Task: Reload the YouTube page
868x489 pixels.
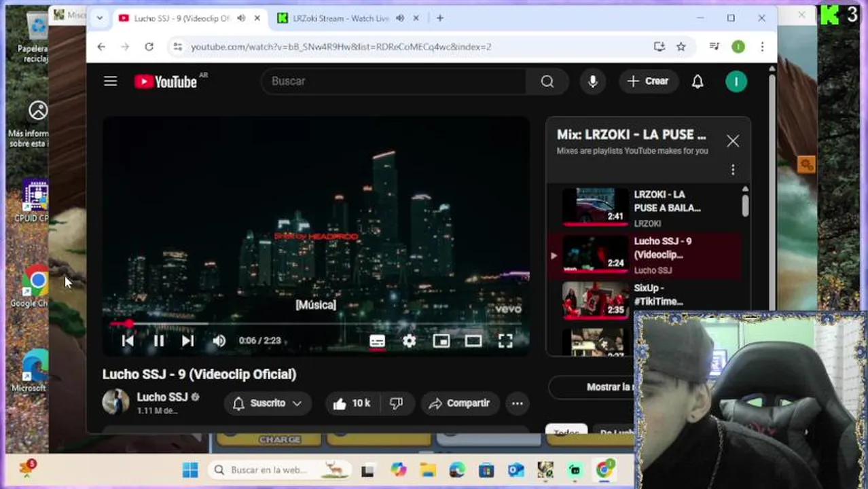Action: [149, 47]
